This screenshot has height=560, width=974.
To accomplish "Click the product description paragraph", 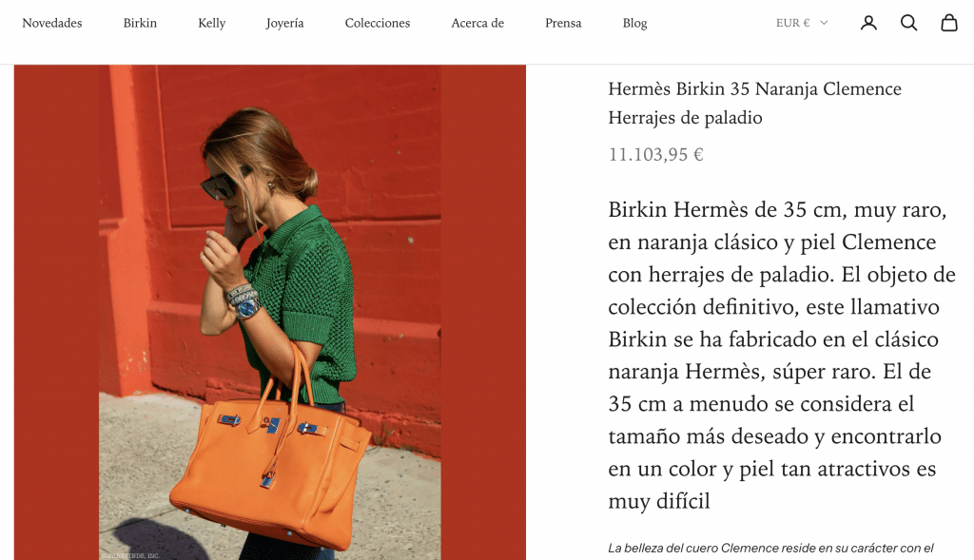I will (782, 356).
